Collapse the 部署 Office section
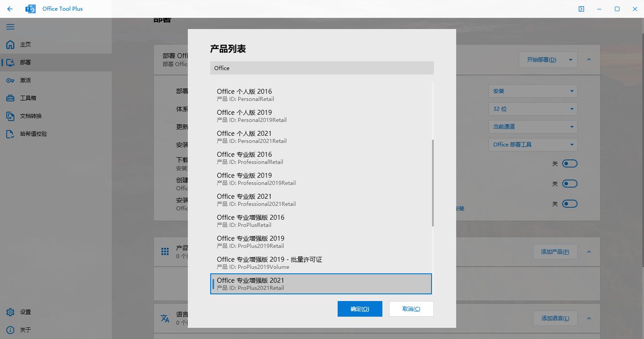 [589, 59]
